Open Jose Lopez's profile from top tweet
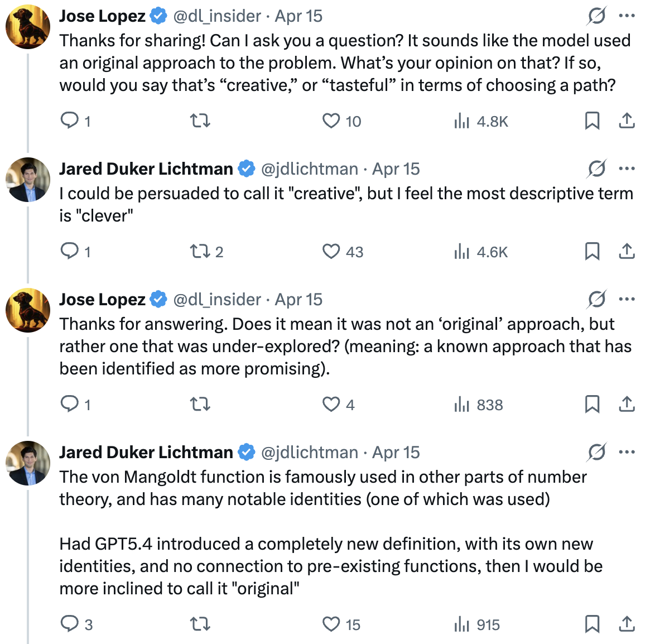 point(102,16)
